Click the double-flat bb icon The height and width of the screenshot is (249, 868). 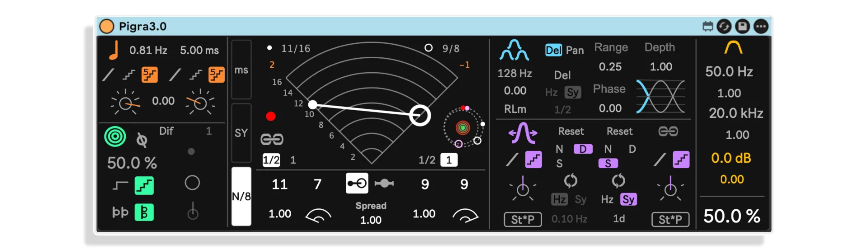120,212
